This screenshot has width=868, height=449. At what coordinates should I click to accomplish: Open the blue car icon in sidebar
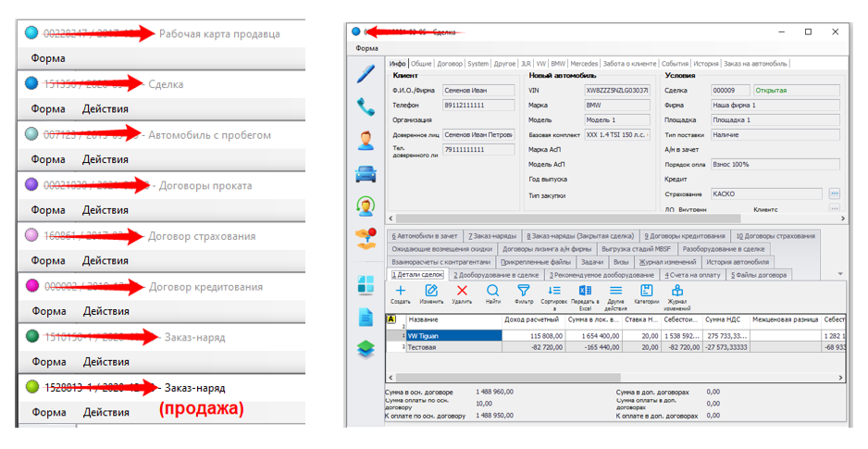tap(366, 172)
